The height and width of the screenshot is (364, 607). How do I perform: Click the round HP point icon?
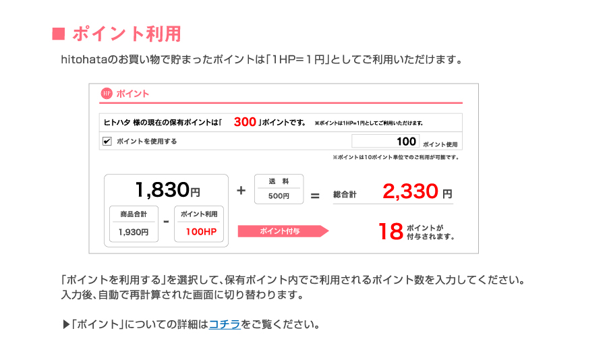coord(107,94)
